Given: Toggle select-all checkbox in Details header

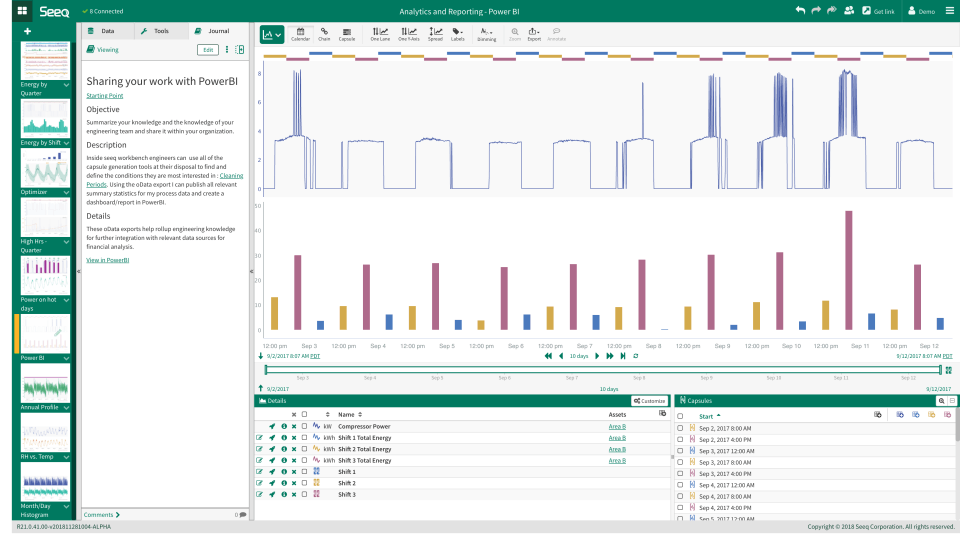Looking at the screenshot, I should click(x=304, y=414).
